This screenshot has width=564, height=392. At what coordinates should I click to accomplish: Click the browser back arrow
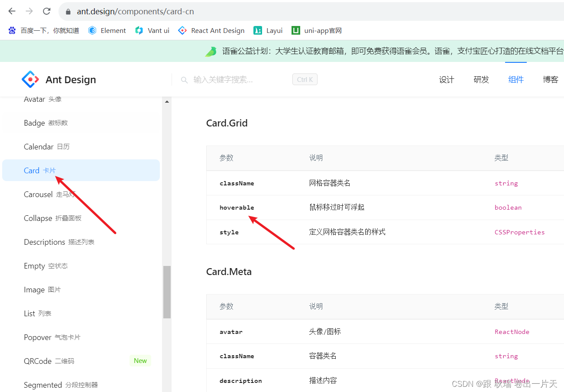tap(12, 11)
